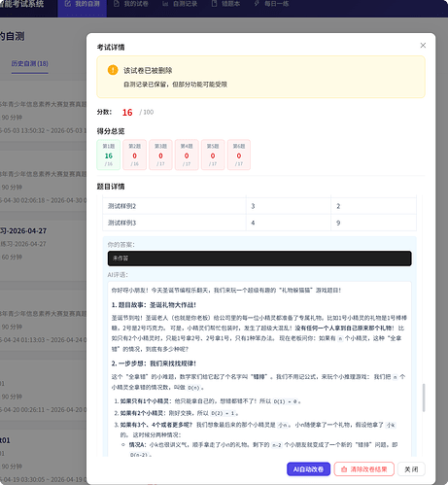Click heading 2. 一步步想：我们来找找规律
Image resolution: width=448 pixels, height=485 pixels.
[x=154, y=364]
